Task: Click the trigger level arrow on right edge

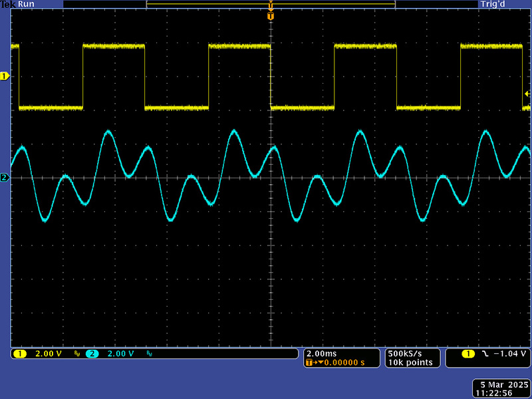Action: click(527, 95)
